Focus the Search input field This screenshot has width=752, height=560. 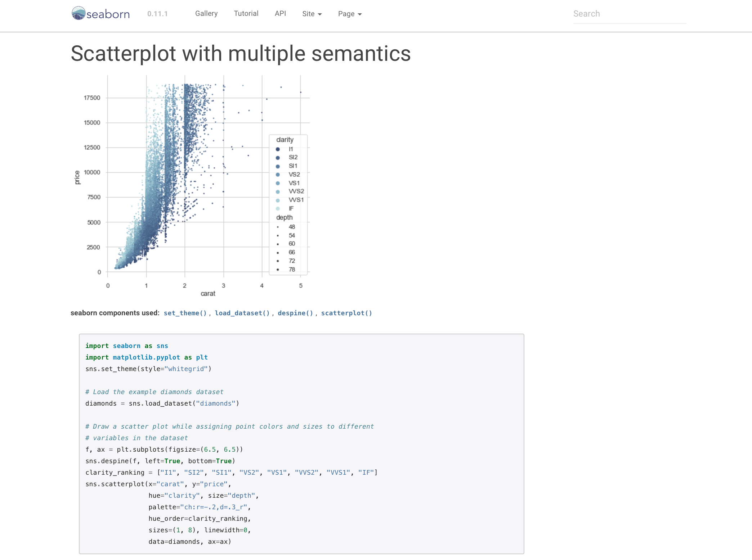coord(629,14)
